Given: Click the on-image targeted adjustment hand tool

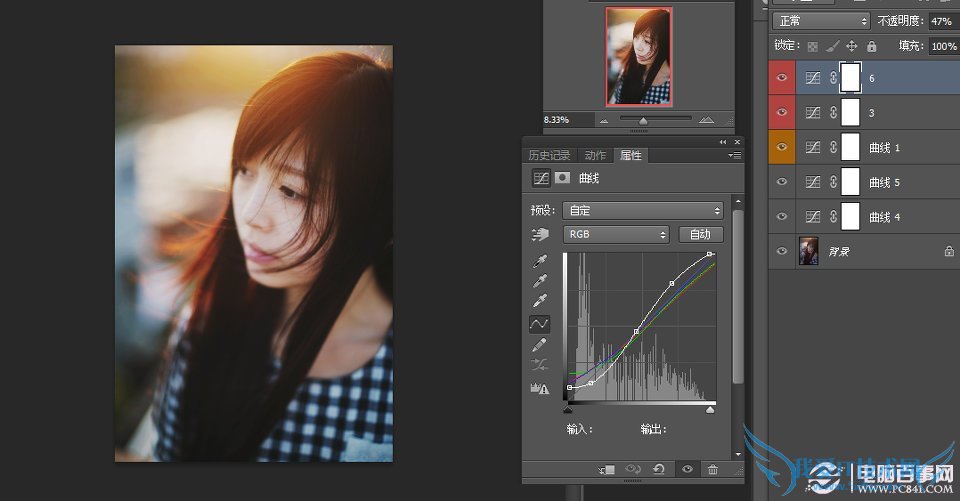Looking at the screenshot, I should [540, 235].
